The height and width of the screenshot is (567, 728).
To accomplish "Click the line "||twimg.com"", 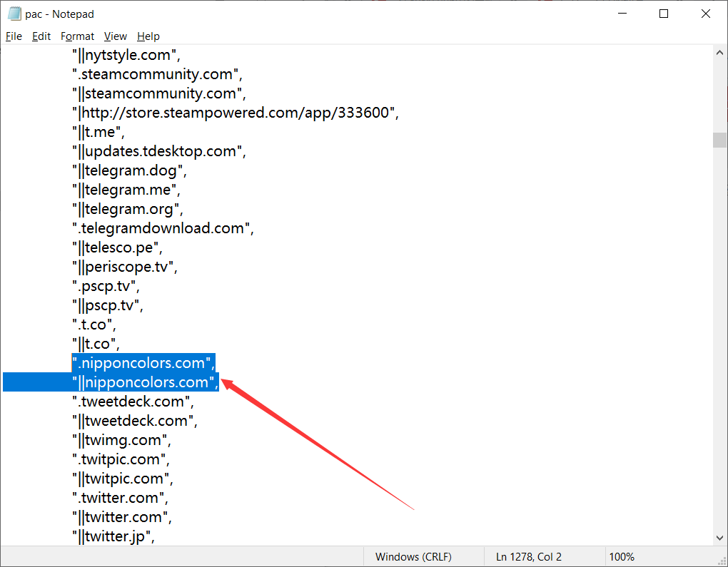I will (x=121, y=440).
